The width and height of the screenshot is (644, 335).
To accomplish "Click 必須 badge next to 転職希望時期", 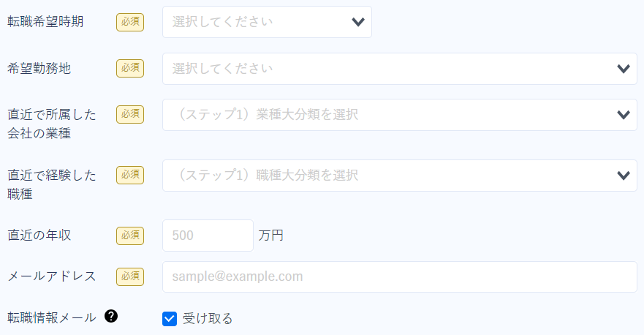I will (x=130, y=22).
